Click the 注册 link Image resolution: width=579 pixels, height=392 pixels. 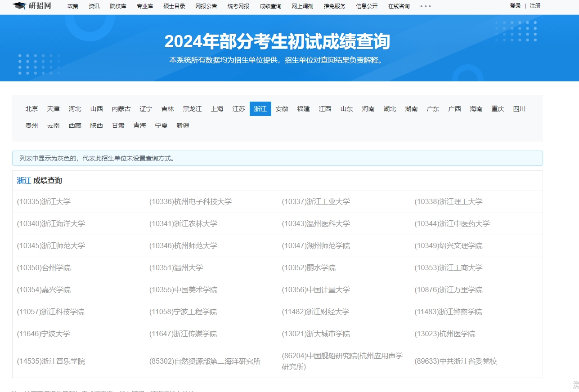pos(535,6)
